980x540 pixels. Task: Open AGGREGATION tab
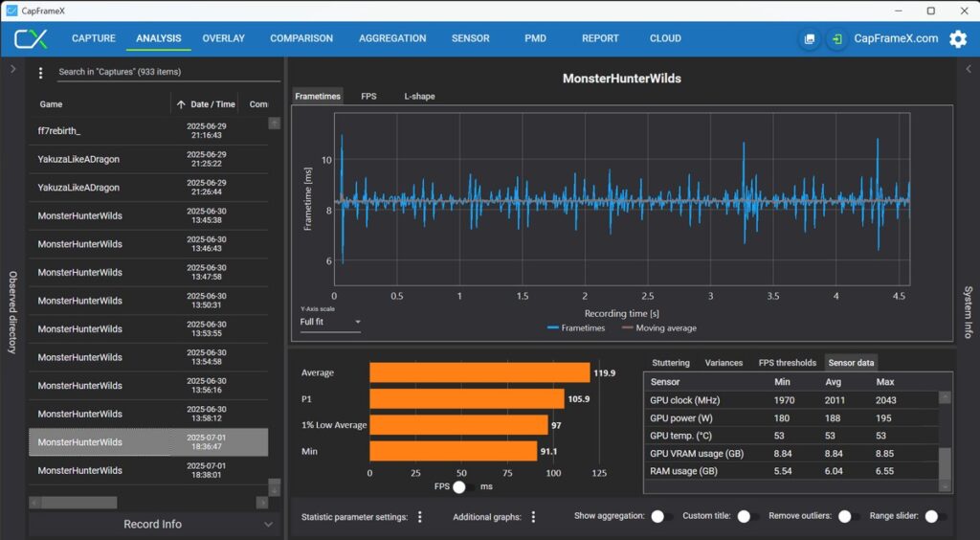pos(392,38)
